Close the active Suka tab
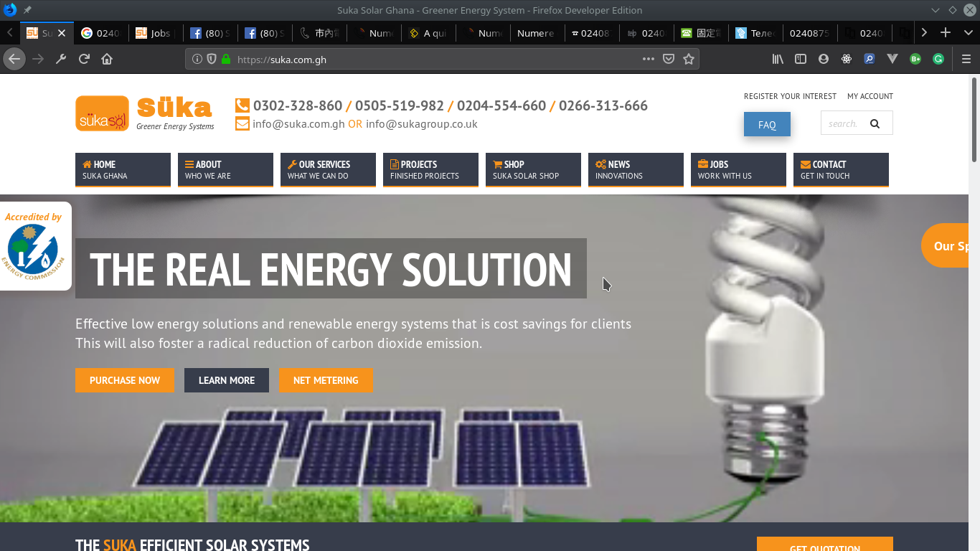980x551 pixels. click(62, 33)
